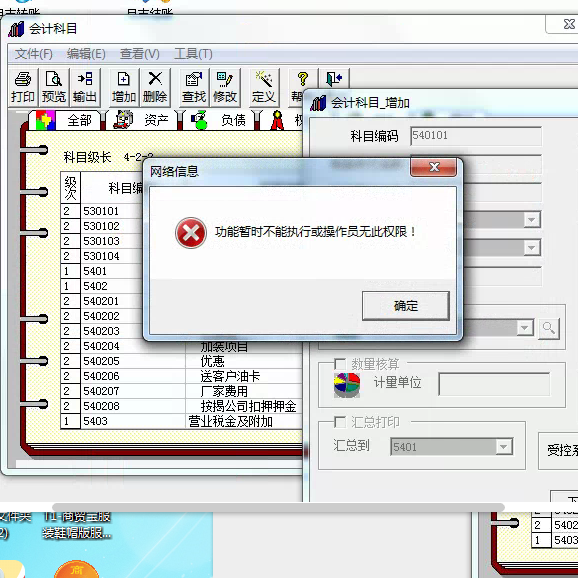The width and height of the screenshot is (578, 578).
Task: Click the colorful icon on the 全部 tab
Action: point(46,120)
